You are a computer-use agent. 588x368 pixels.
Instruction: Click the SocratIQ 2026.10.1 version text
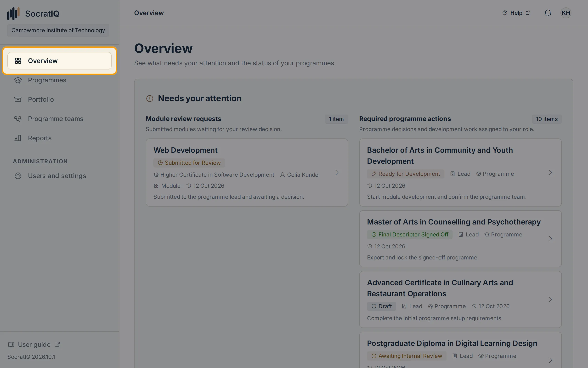(x=31, y=357)
